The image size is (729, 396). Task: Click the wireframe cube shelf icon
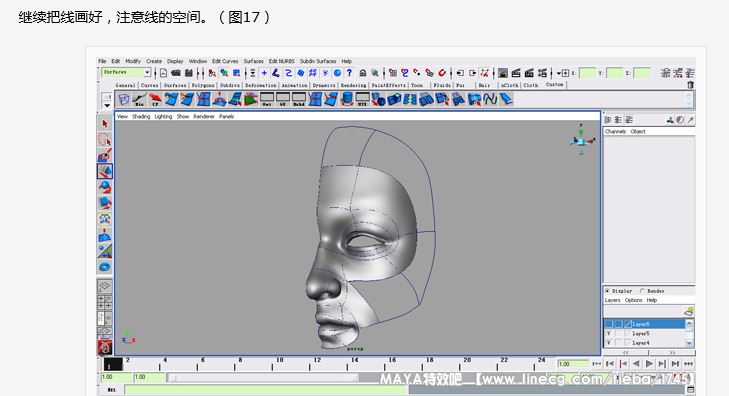coord(124,99)
